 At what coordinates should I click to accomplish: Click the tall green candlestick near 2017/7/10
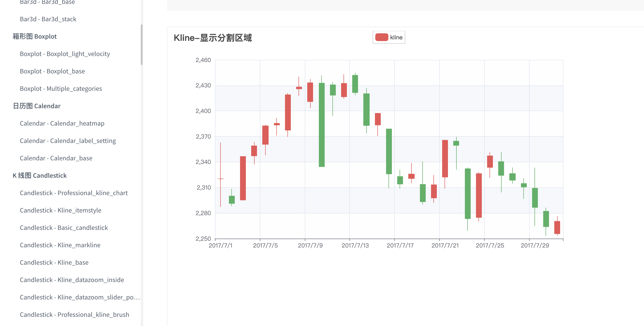coord(322,125)
